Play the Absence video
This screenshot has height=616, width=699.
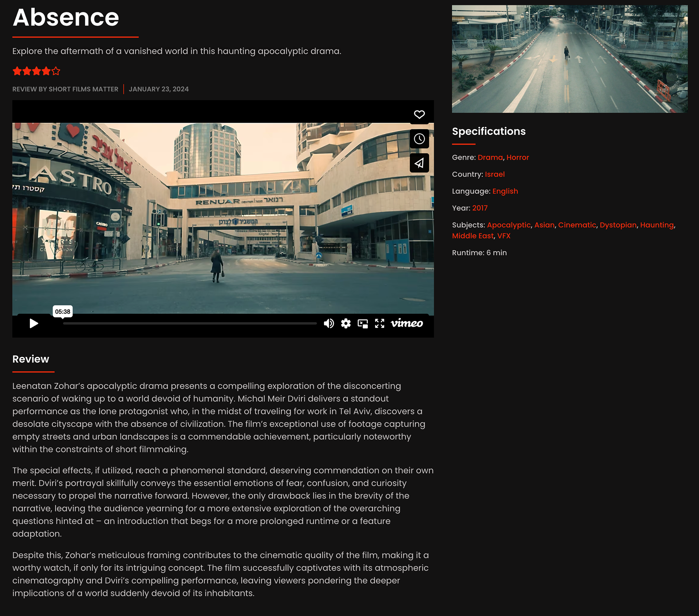(x=34, y=323)
